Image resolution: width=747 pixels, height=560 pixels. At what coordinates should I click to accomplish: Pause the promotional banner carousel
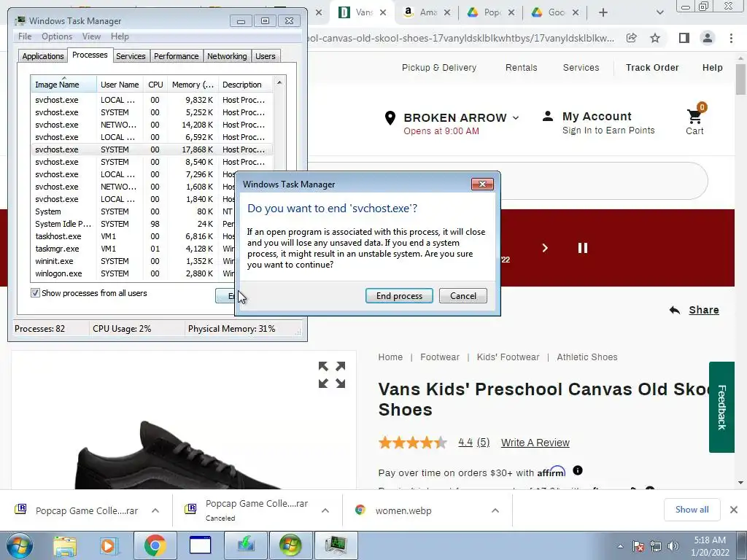click(583, 248)
